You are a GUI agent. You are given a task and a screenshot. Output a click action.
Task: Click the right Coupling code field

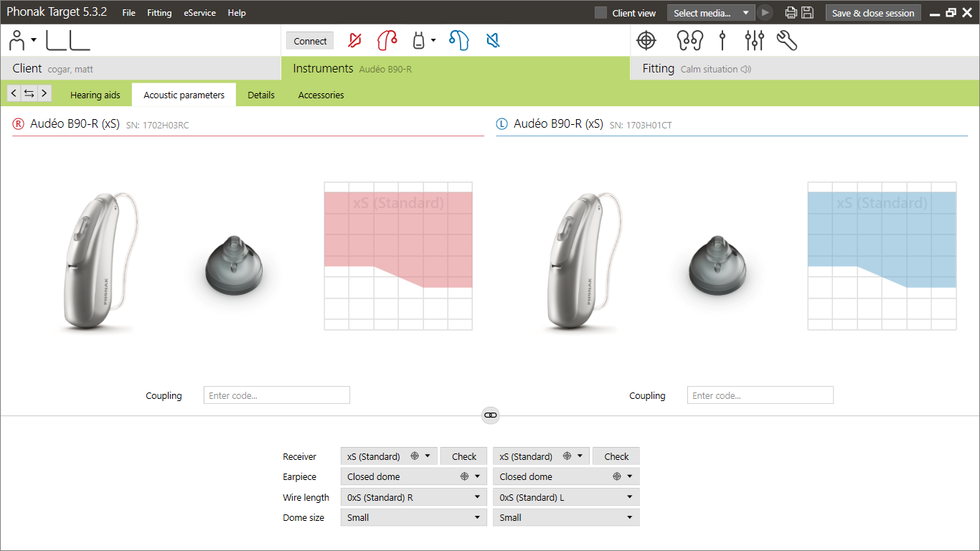click(277, 395)
